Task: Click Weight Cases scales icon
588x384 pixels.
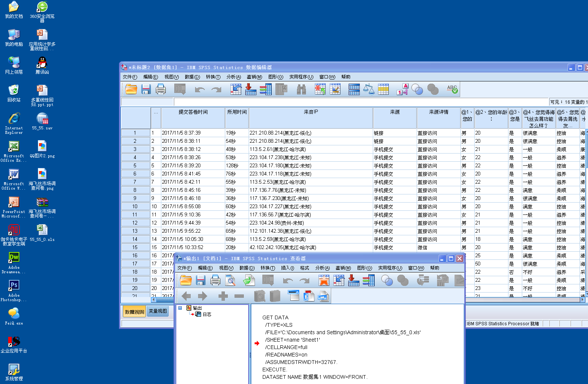Action: coord(368,89)
